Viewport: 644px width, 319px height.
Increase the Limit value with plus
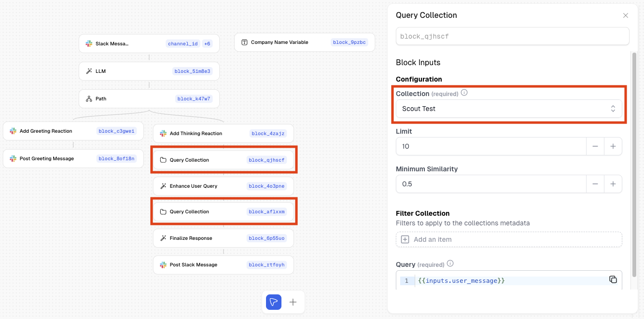613,146
